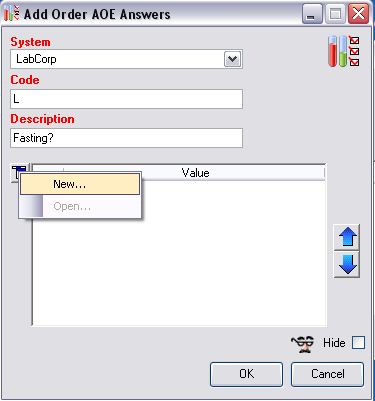Toggle the Hide checkbox
Screen dimensions: 375x401
tap(359, 343)
